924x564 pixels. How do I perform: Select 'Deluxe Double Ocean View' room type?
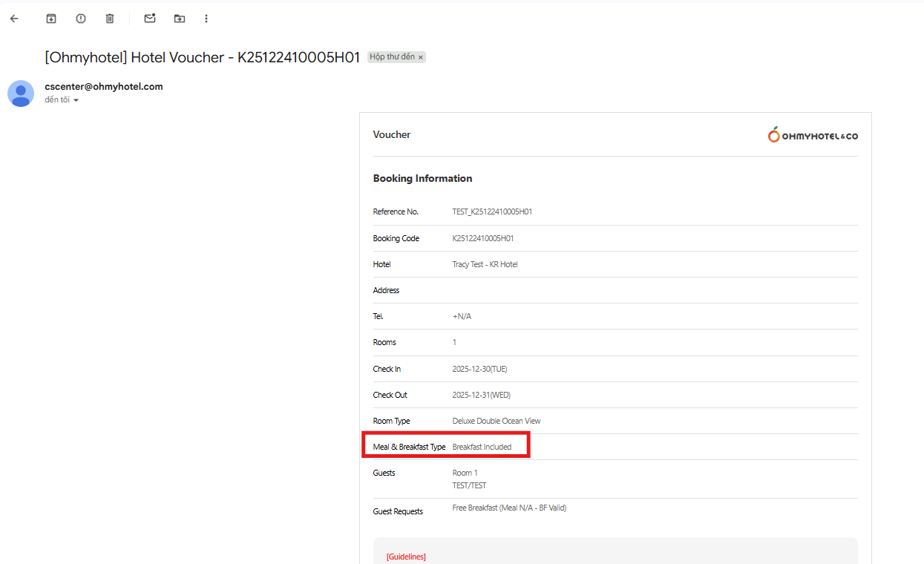pos(497,421)
